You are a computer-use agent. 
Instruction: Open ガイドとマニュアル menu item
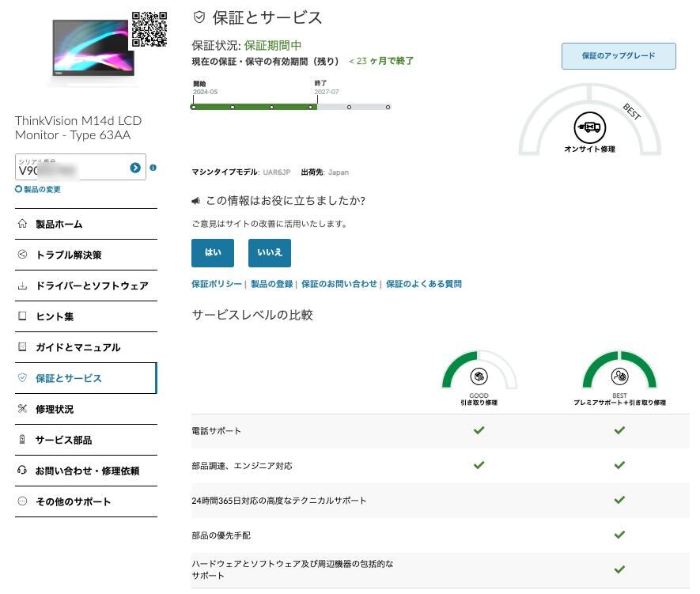[86, 347]
